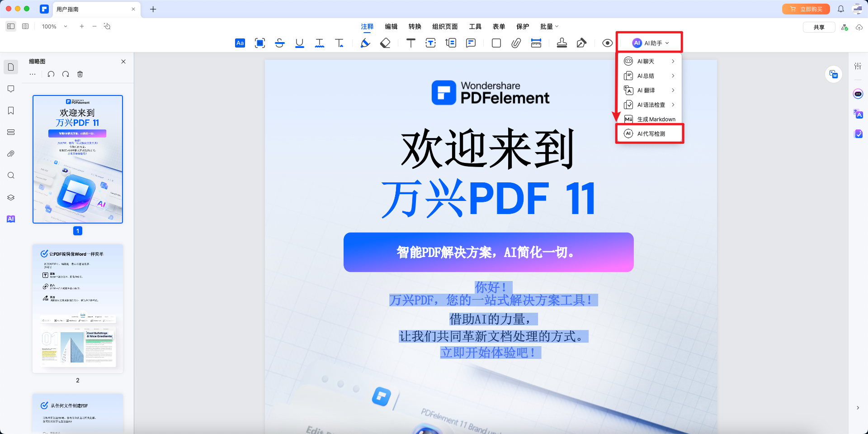
Task: Select the eraser tool
Action: pos(385,43)
